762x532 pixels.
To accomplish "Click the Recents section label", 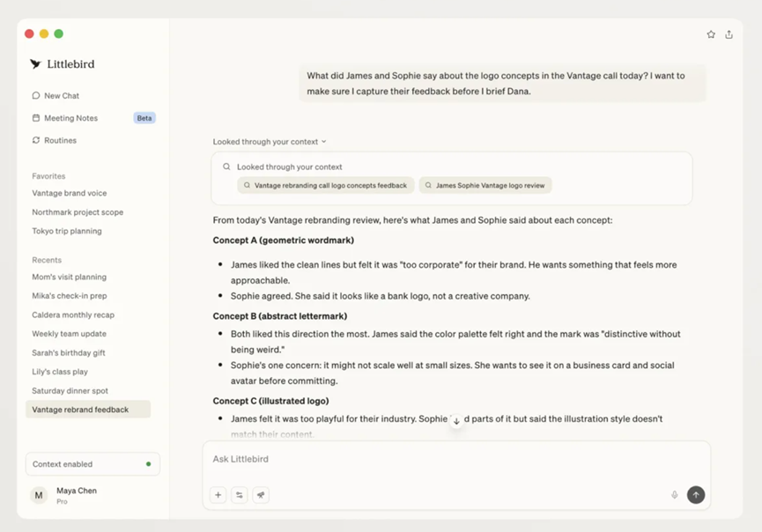I will 47,260.
